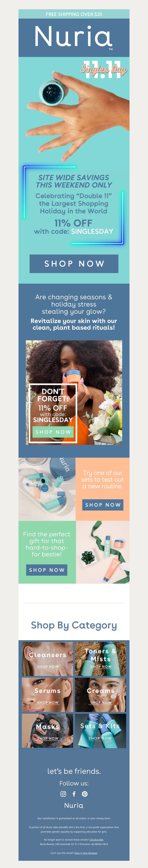Click the main SHOP NOW banner button
Image resolution: width=148 pixels, height=868 pixels.
(74, 263)
